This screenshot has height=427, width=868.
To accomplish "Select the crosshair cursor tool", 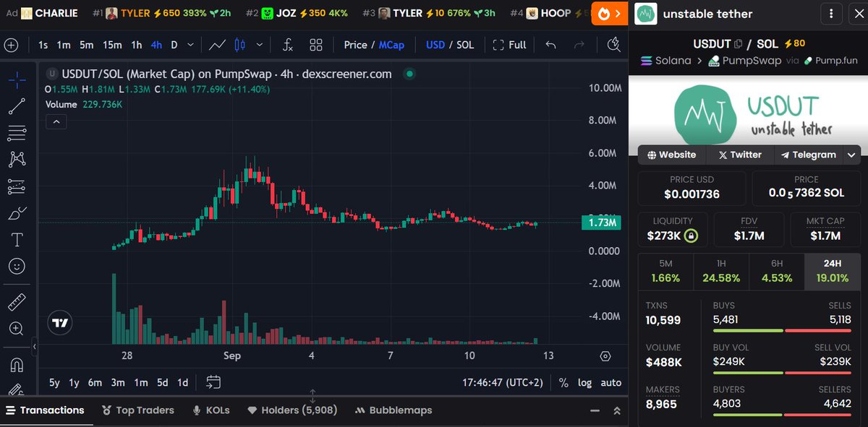I will tap(17, 79).
